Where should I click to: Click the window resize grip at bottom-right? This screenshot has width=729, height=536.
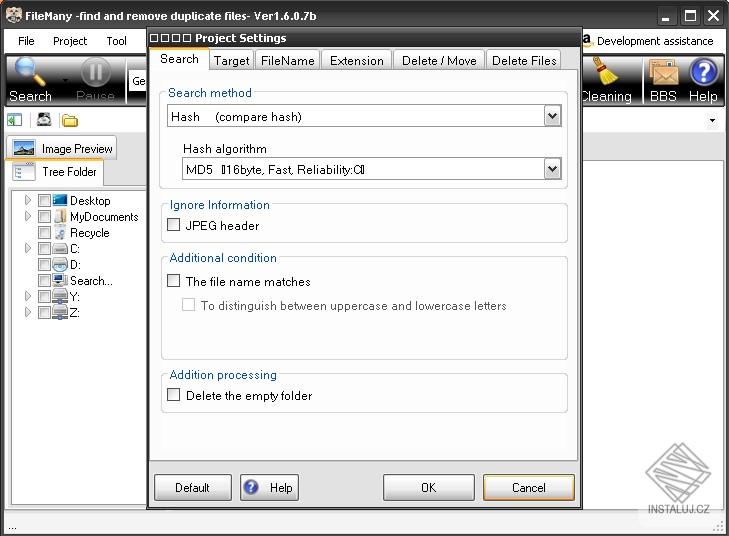[718, 526]
